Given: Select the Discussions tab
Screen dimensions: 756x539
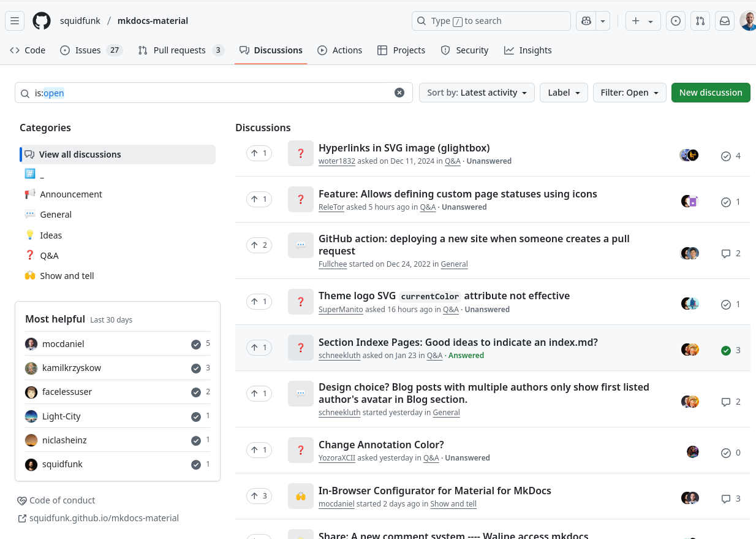Looking at the screenshot, I should 271,50.
